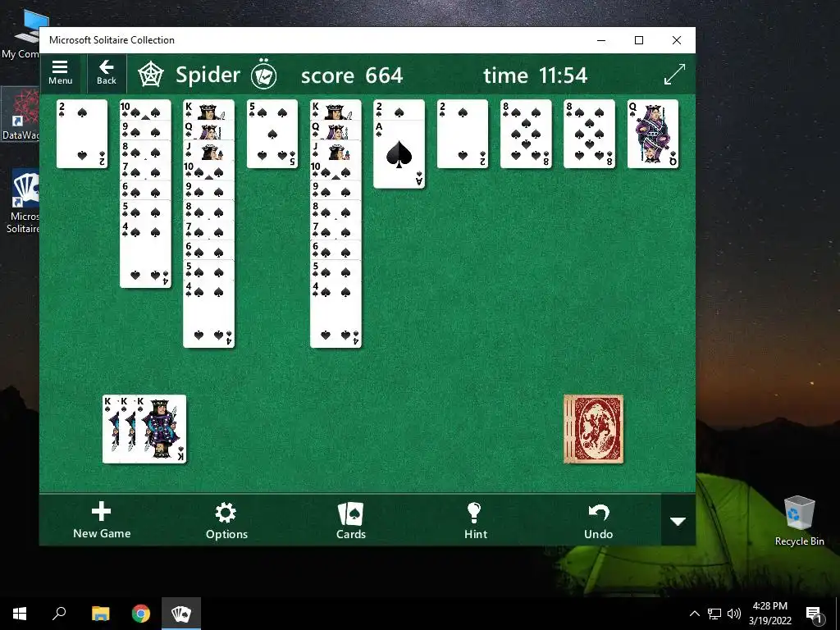840x630 pixels.
Task: Select the 8 of spades in the eighth column
Action: pyautogui.click(x=526, y=134)
